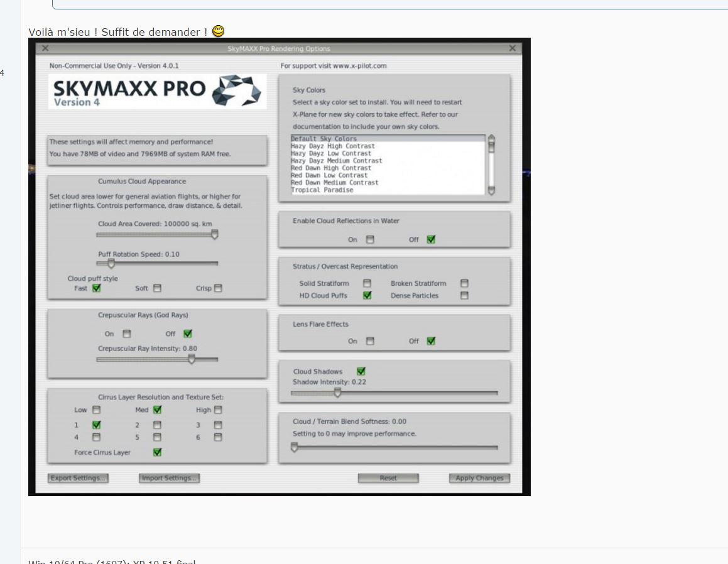728x564 pixels.
Task: Turn Crepuscular Rays On
Action: [127, 334]
